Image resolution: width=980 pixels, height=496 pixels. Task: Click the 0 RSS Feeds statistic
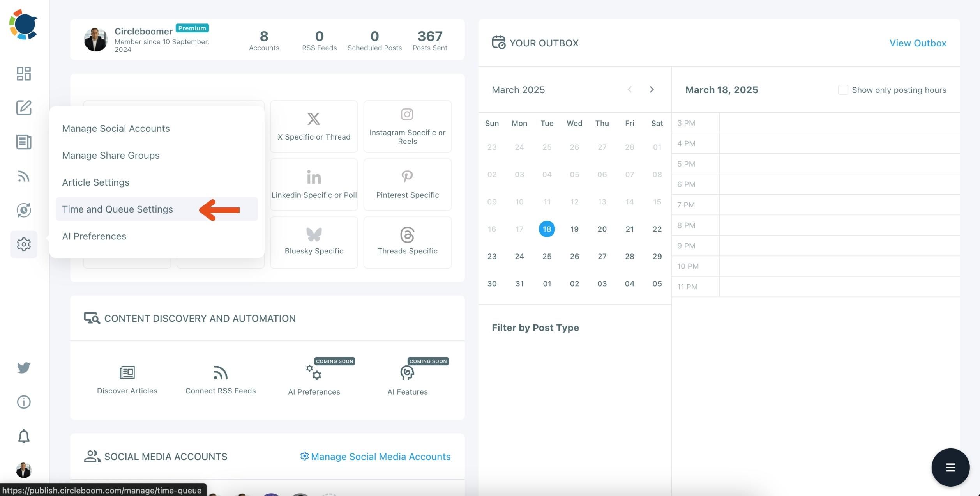pos(319,40)
